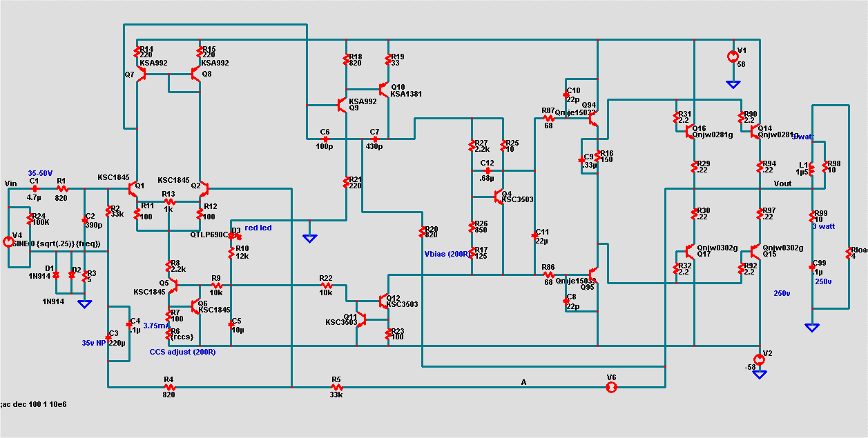
Task: Click transistor Q11 symbol
Action: coord(361,319)
